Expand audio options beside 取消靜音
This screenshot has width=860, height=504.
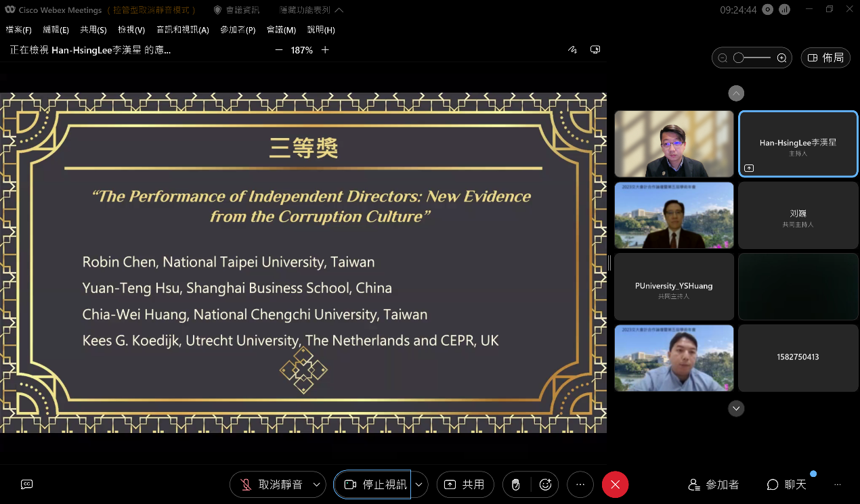point(316,484)
